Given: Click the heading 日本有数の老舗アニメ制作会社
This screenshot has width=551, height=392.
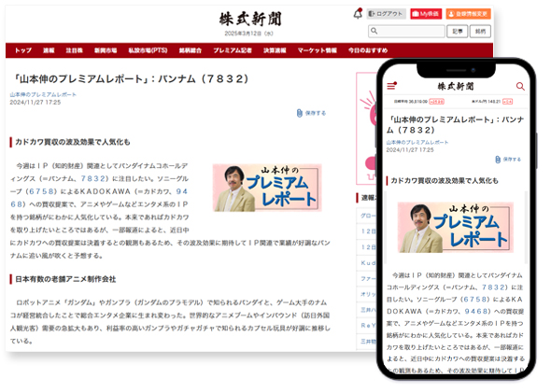Looking at the screenshot, I should click(x=65, y=279).
